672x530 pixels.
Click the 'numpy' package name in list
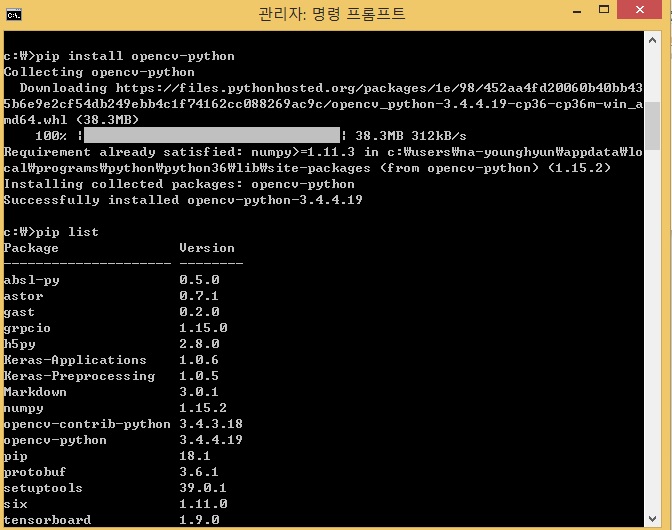pyautogui.click(x=23, y=408)
